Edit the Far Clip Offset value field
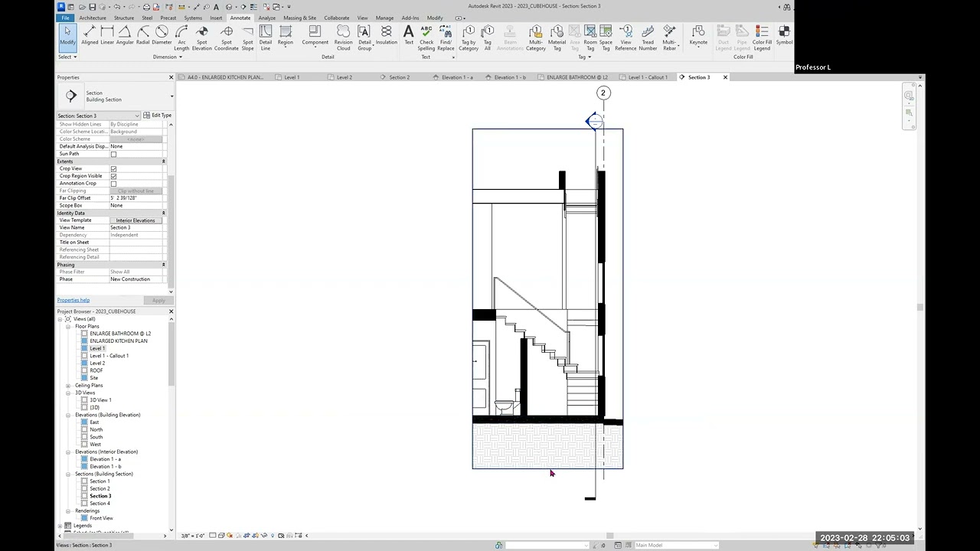This screenshot has height=551, width=980. 136,198
